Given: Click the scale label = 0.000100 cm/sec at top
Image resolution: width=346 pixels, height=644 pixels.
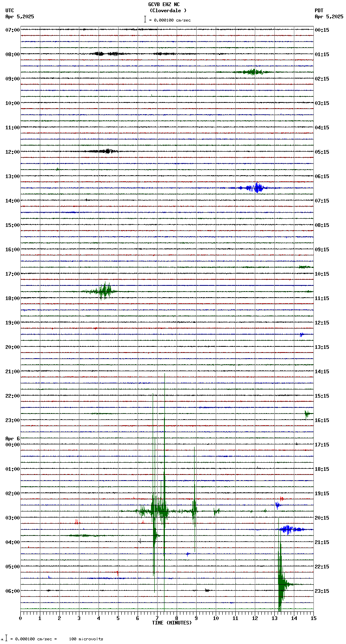Looking at the screenshot, I should pos(170,20).
